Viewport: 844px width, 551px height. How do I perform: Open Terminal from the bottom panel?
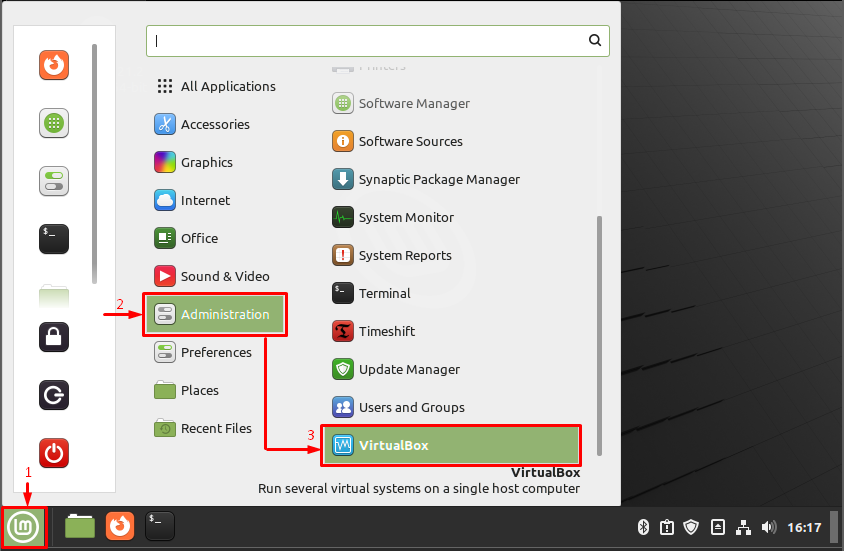click(160, 526)
